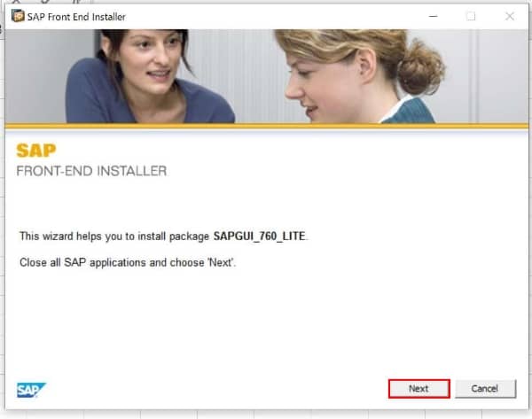Click the 'Close all SAP applications' instruction line
Viewport: 532px width, 419px height.
128,264
